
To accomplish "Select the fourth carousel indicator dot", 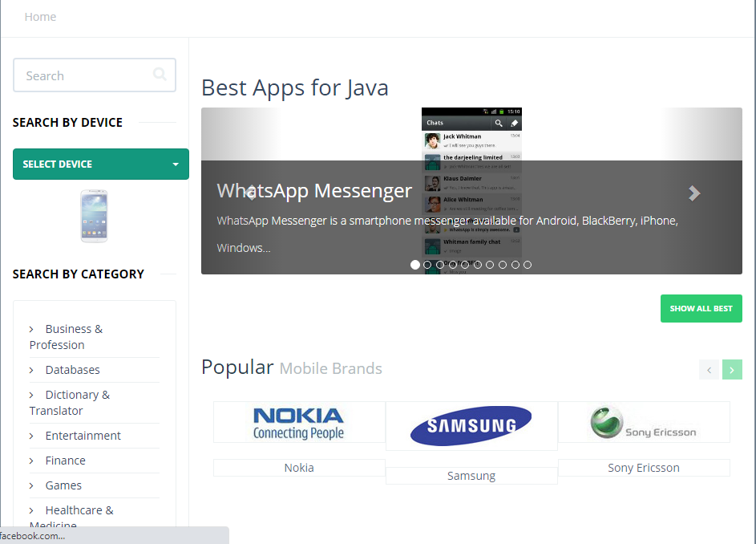I will tap(452, 265).
